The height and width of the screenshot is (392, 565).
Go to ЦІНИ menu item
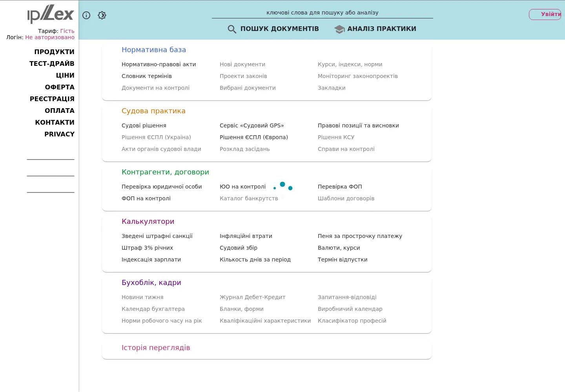(65, 75)
